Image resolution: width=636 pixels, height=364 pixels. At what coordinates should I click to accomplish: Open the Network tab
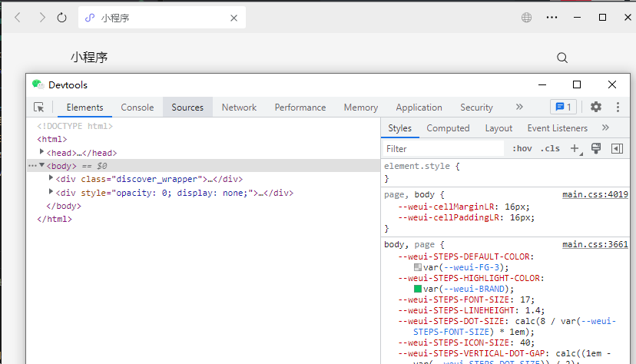[239, 108]
